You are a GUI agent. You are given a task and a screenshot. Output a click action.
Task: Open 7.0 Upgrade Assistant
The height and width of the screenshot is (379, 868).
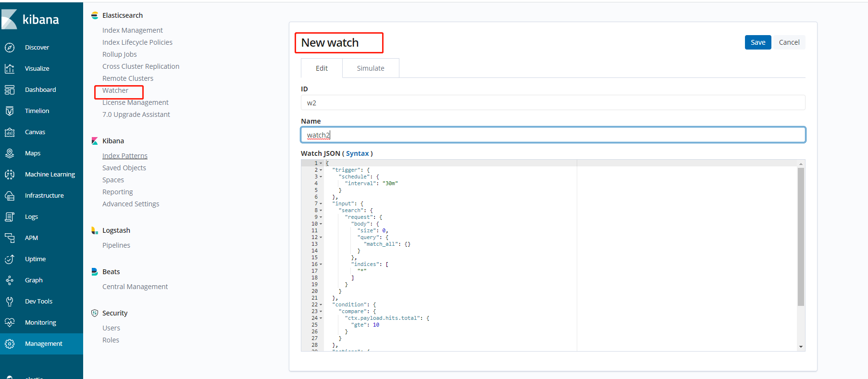[x=136, y=114]
